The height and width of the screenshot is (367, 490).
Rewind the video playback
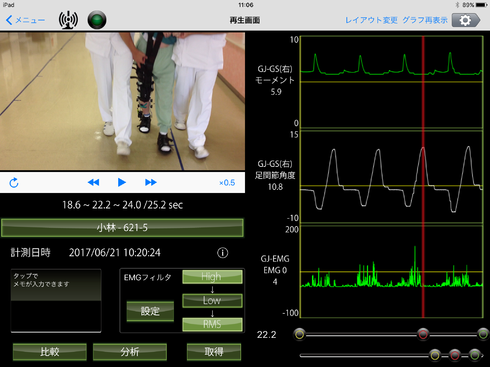[x=94, y=182]
